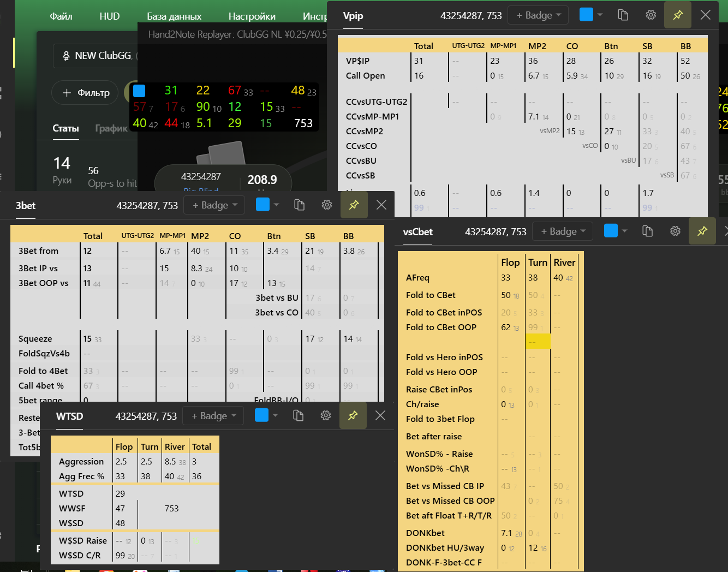Click highlighted yellow cell in Turn column
The width and height of the screenshot is (728, 572).
538,342
